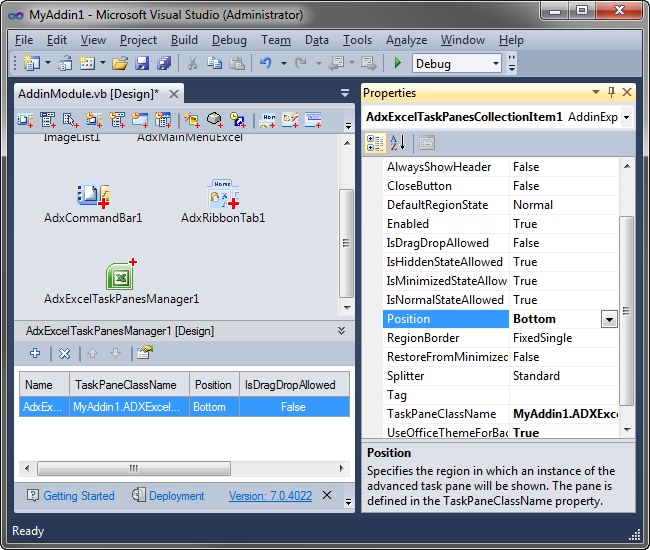Open the Add New Item dropdown arrow

pos(103,63)
